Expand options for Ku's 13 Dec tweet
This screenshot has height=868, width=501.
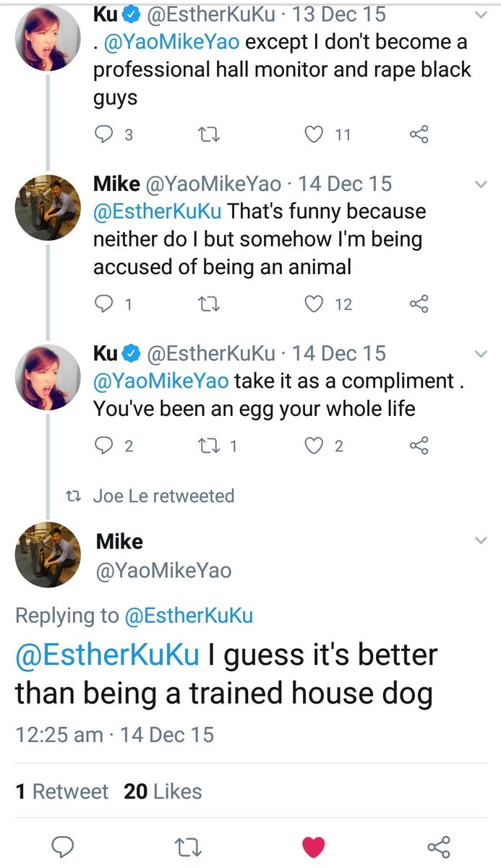pyautogui.click(x=481, y=15)
